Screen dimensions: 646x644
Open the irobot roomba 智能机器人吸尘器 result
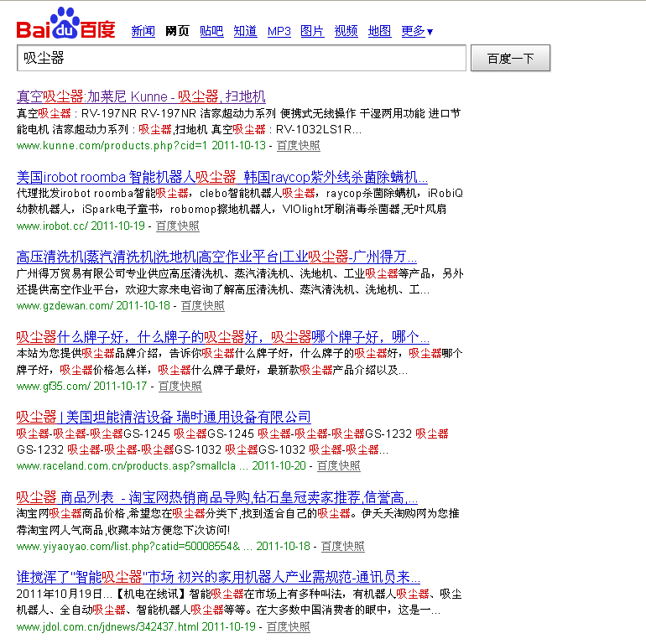click(222, 177)
